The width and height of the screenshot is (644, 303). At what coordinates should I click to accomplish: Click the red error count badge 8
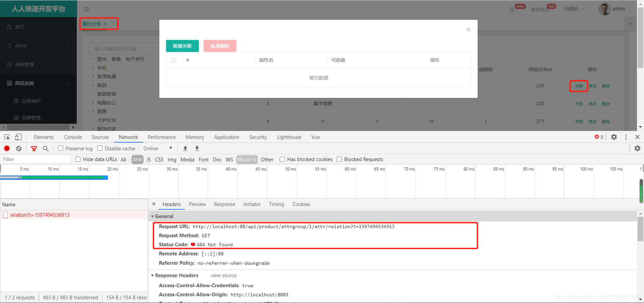pyautogui.click(x=599, y=137)
